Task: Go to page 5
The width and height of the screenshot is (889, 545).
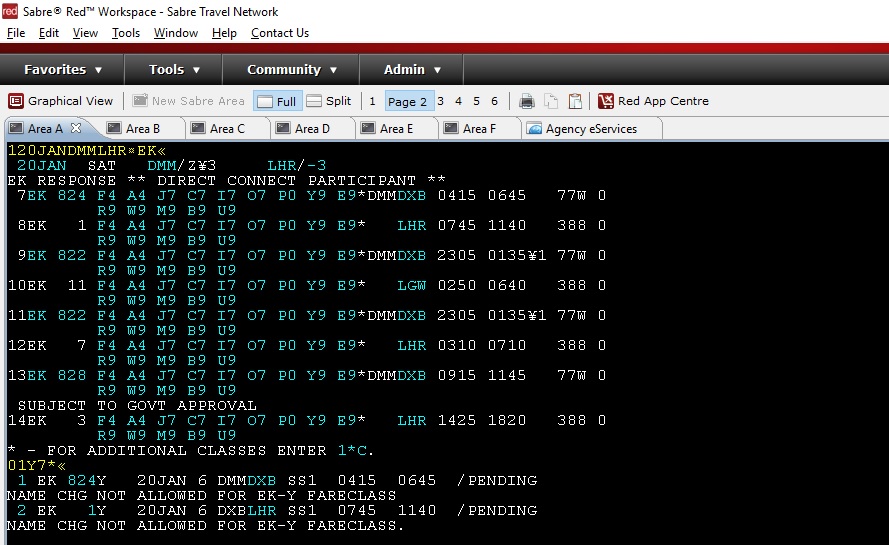Action: point(477,101)
